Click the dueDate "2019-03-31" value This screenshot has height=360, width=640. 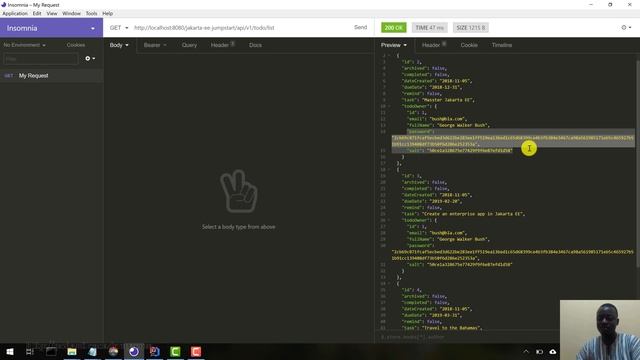(x=446, y=315)
